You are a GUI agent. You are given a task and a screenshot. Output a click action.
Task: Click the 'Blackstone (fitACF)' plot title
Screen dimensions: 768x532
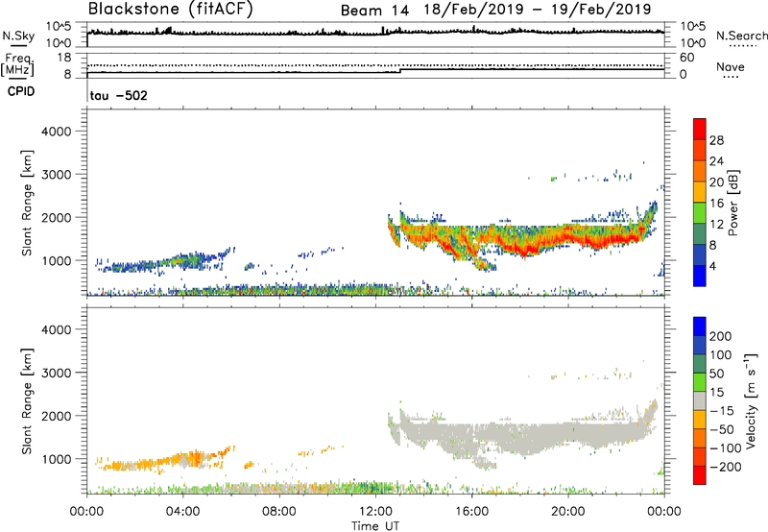coord(171,10)
